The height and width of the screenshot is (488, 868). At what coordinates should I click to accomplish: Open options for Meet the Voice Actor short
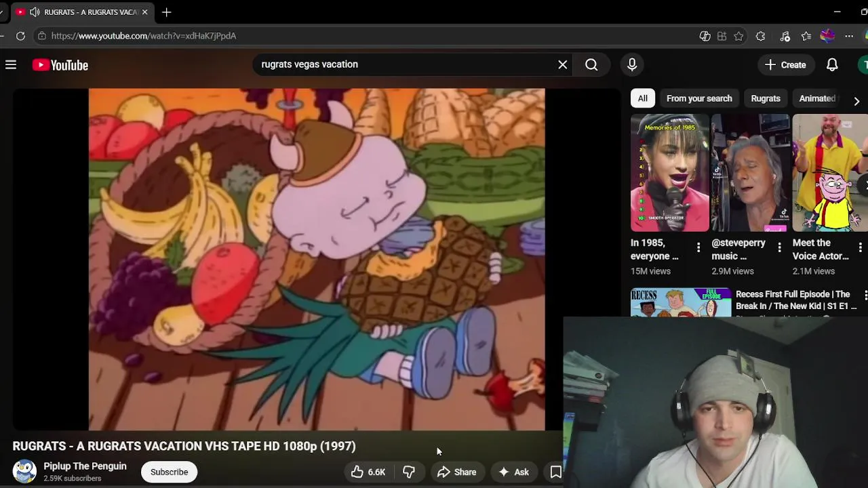click(861, 247)
